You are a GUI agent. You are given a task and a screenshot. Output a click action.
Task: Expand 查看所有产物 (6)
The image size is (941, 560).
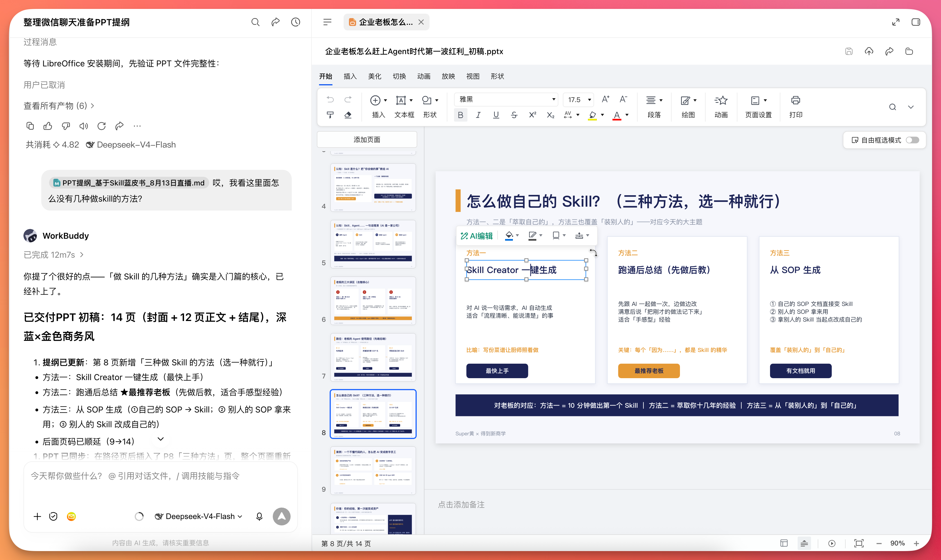pos(59,106)
